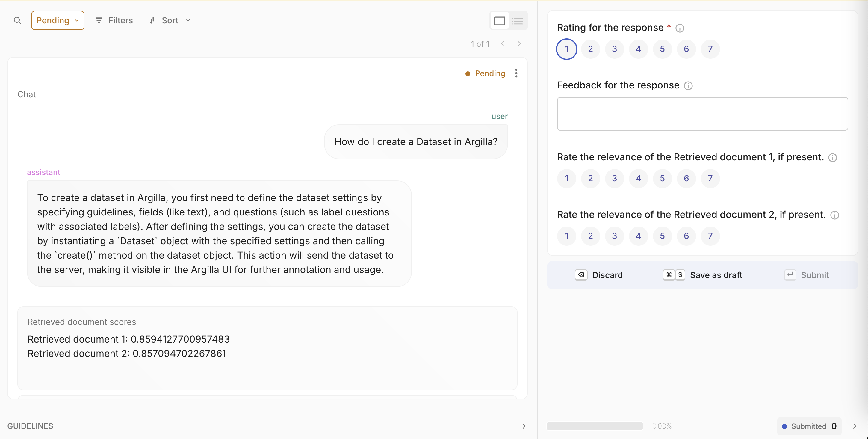The image size is (868, 439).
Task: Click the assistant response text
Action: click(x=216, y=234)
